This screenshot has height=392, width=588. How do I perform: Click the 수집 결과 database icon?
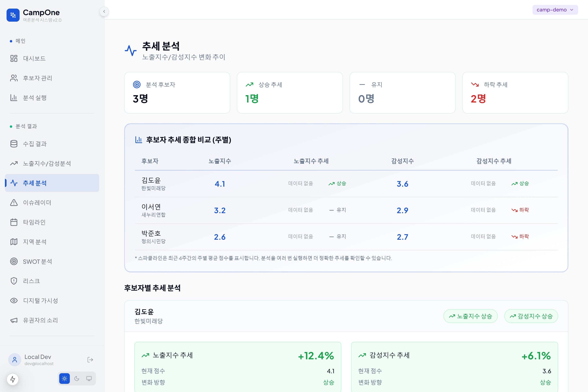[x=14, y=144]
